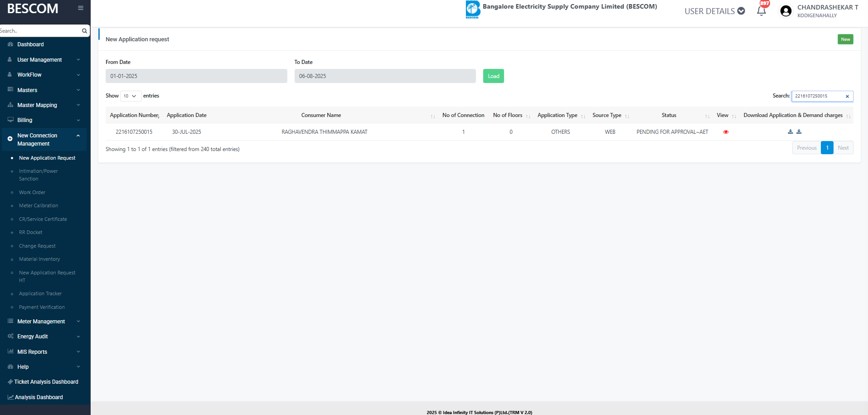This screenshot has width=868, height=415.
Task: Click the right download icon in the table row
Action: (799, 132)
